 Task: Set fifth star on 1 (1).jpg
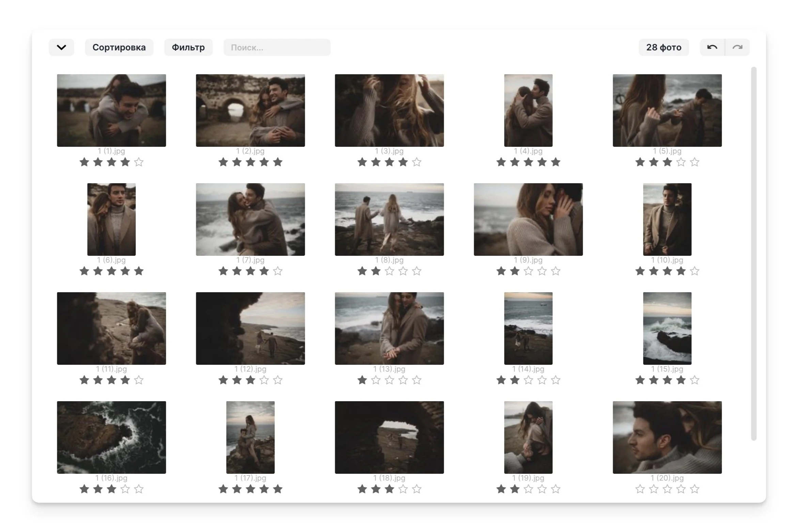pos(139,162)
